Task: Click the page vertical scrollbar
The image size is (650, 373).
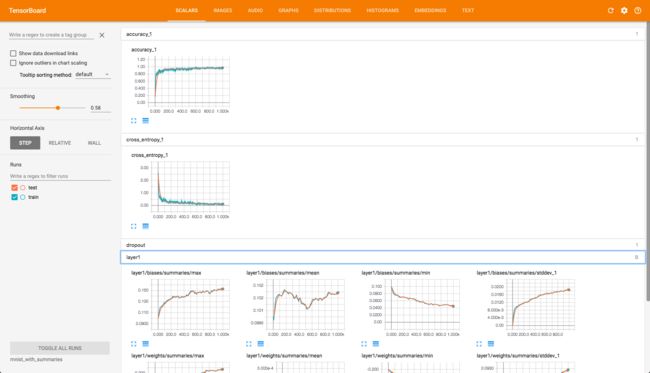Action: point(648,162)
